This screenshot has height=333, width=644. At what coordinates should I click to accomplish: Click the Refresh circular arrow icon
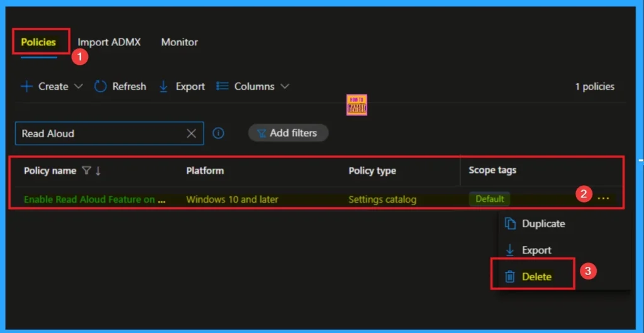click(x=100, y=86)
